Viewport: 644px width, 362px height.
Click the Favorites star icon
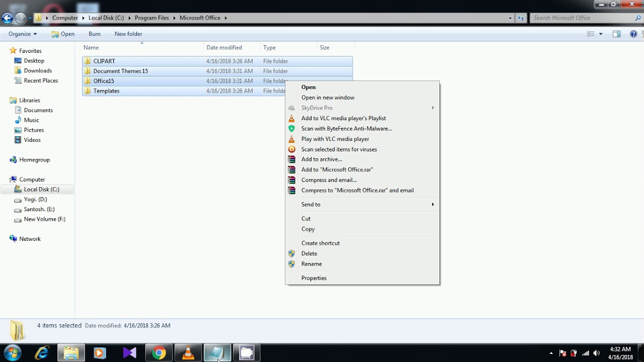(x=13, y=51)
